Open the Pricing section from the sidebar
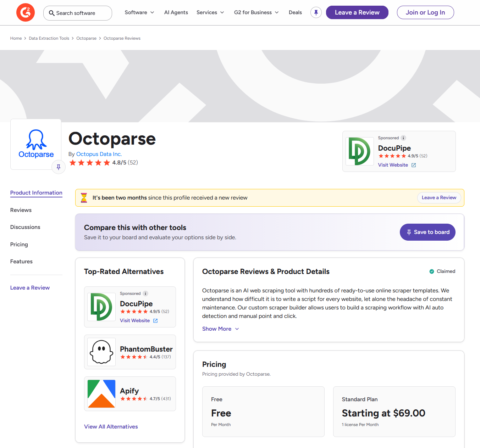The height and width of the screenshot is (448, 480). 19,244
